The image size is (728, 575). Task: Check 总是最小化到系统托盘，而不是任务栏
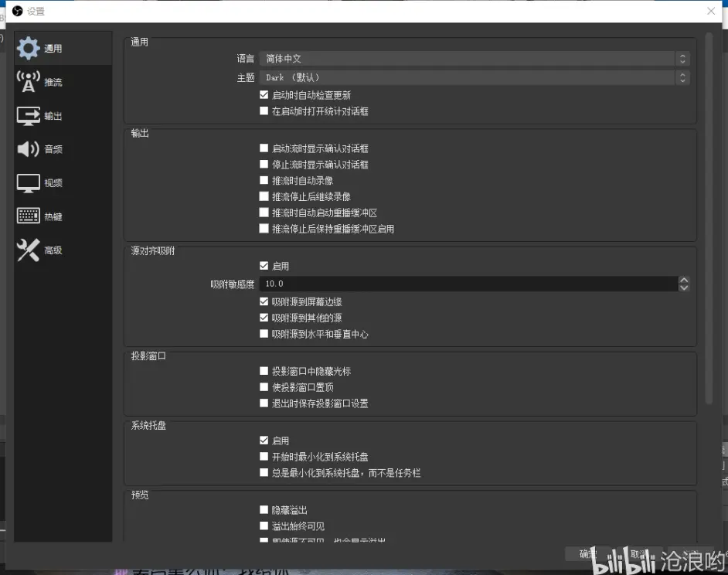(264, 472)
